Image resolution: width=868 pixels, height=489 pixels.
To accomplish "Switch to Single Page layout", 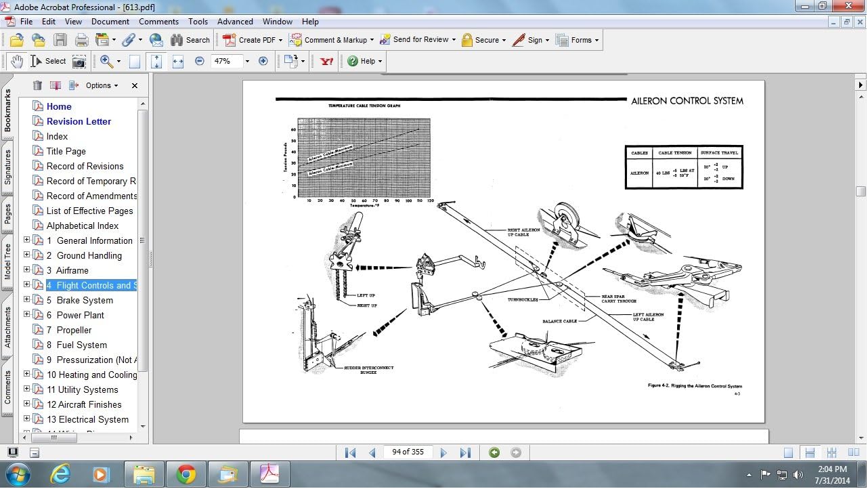I will (788, 452).
